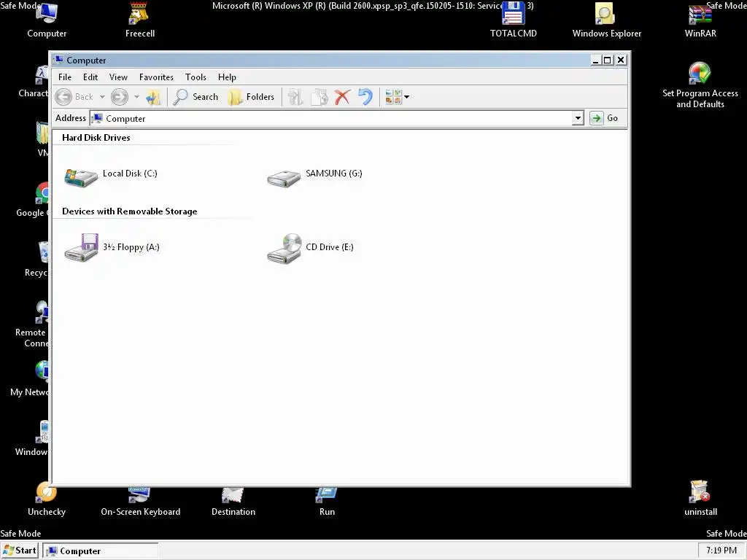Toggle the Folders pane button
Viewport: 747px width, 560px height.
point(251,97)
